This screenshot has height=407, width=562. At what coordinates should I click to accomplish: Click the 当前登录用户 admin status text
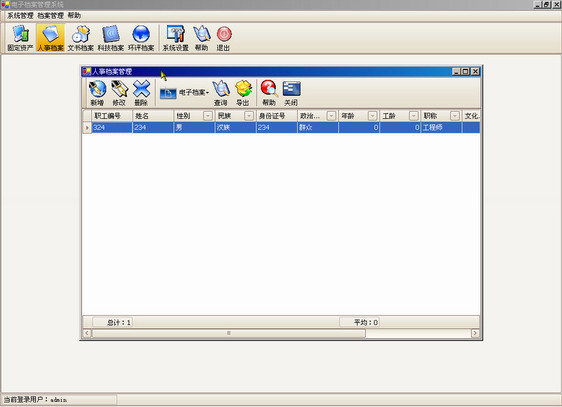click(x=35, y=399)
